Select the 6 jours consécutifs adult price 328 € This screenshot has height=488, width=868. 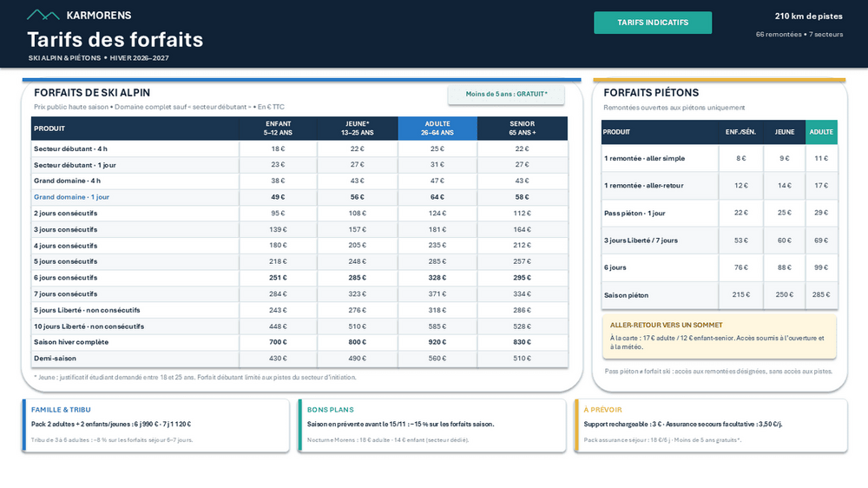tap(437, 278)
